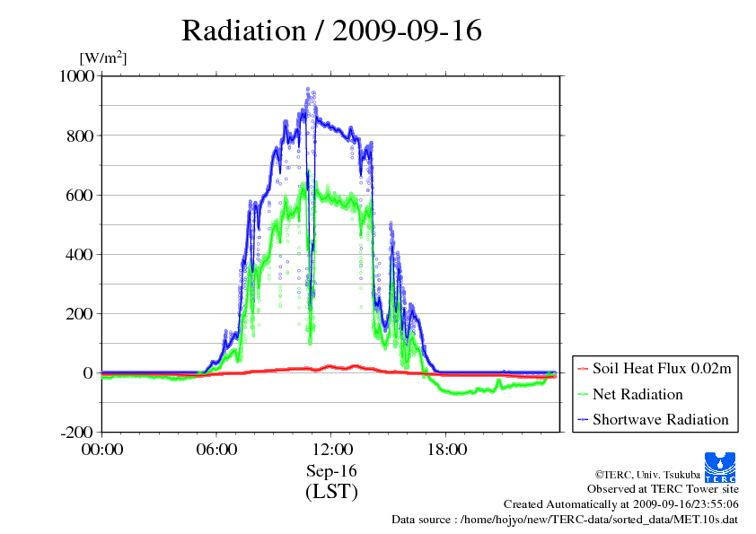
Task: Select the 'Net Radiation' legend label
Action: tap(637, 394)
